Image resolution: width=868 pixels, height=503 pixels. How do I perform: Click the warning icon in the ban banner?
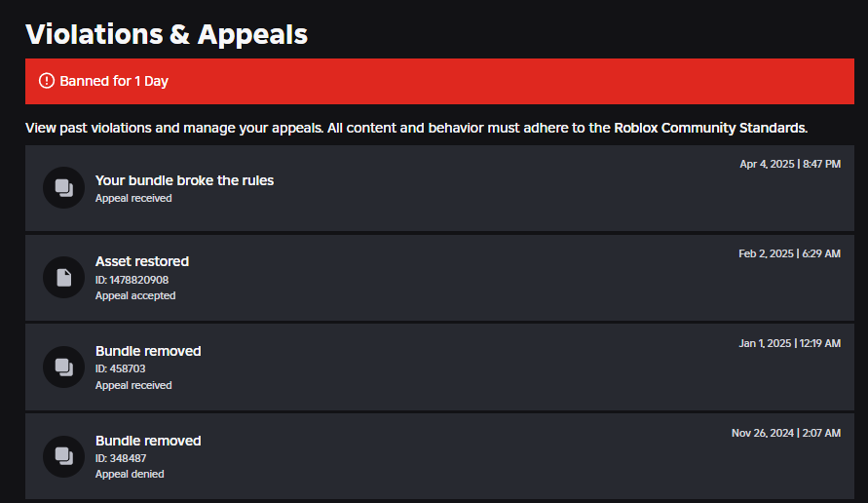[x=47, y=81]
